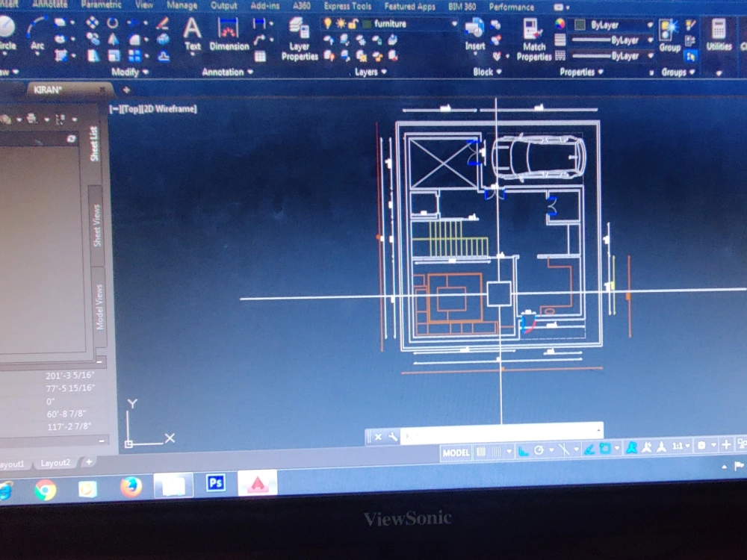Open Firefox from the taskbar
This screenshot has height=560, width=747.
tap(131, 487)
